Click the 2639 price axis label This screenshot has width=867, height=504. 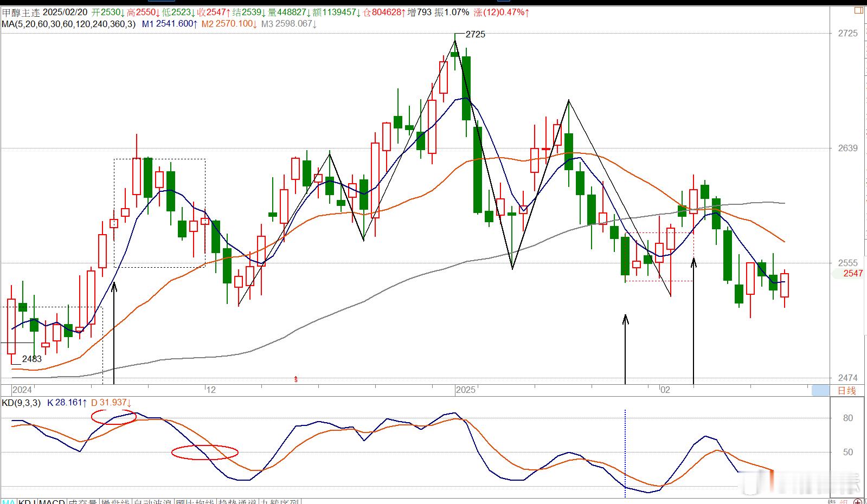pos(848,148)
